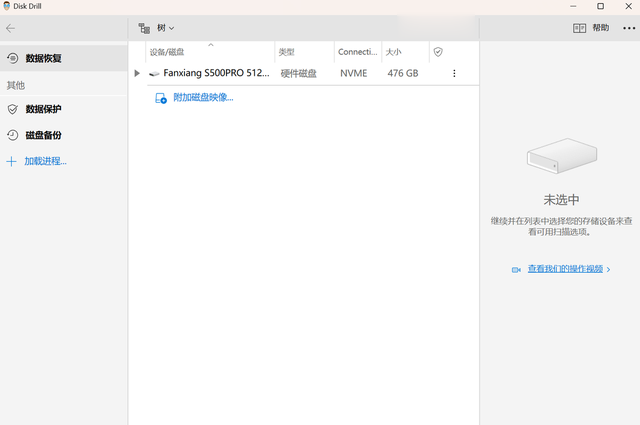The width and height of the screenshot is (640, 425).
Task: Close the Disk Drill window
Action: pos(629,6)
